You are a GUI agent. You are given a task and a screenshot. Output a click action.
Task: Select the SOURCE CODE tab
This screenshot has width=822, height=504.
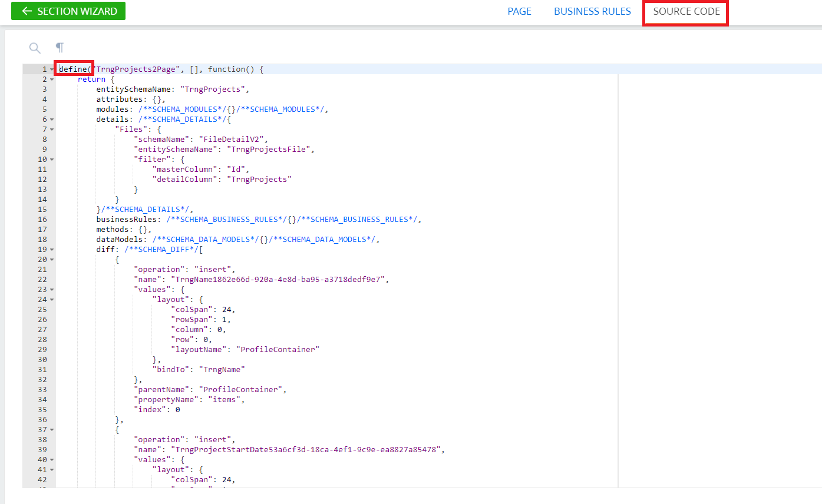[686, 11]
